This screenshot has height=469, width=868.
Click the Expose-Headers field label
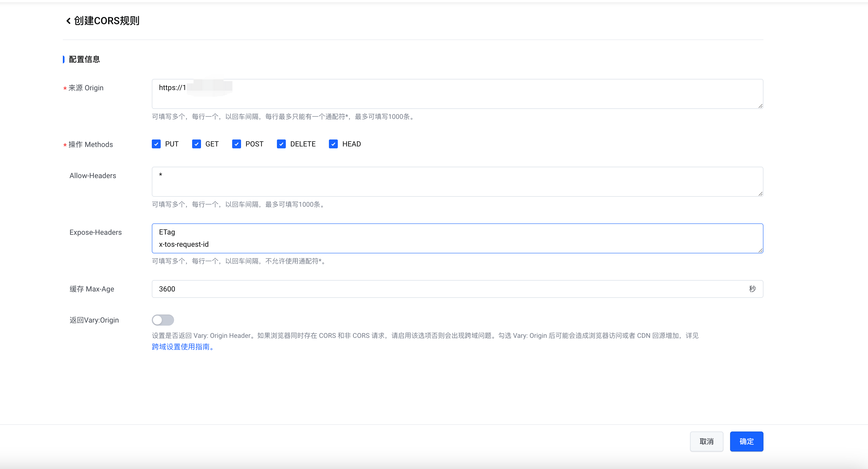[95, 232]
